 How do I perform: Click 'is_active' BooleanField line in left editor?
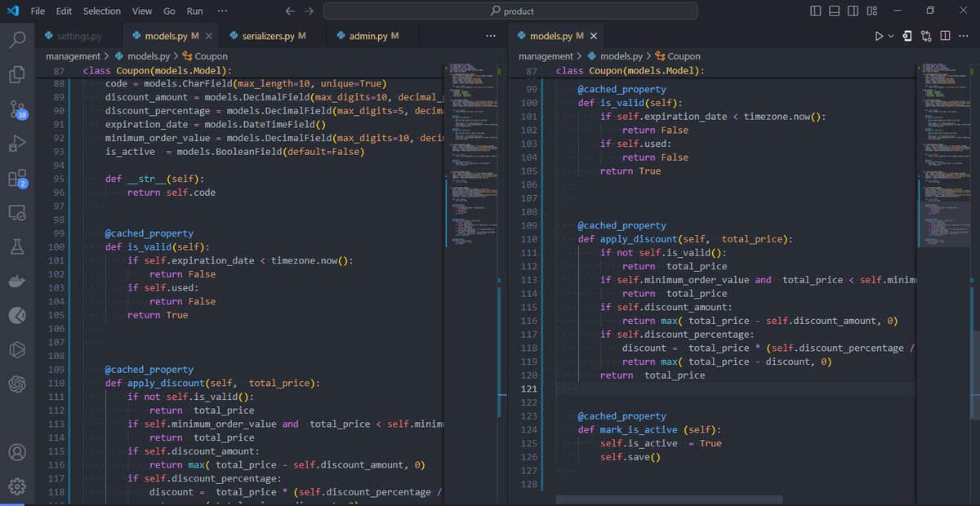tap(234, 152)
